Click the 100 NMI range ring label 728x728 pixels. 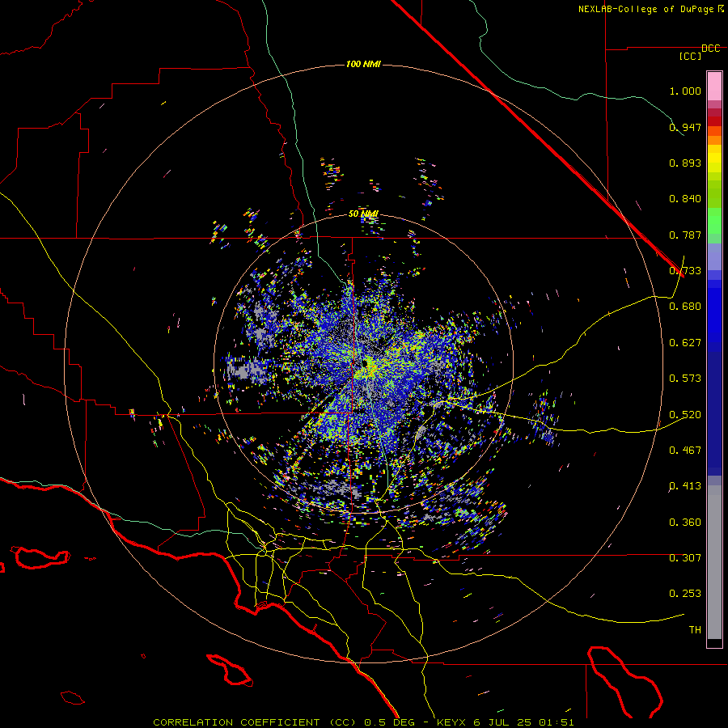click(x=363, y=64)
